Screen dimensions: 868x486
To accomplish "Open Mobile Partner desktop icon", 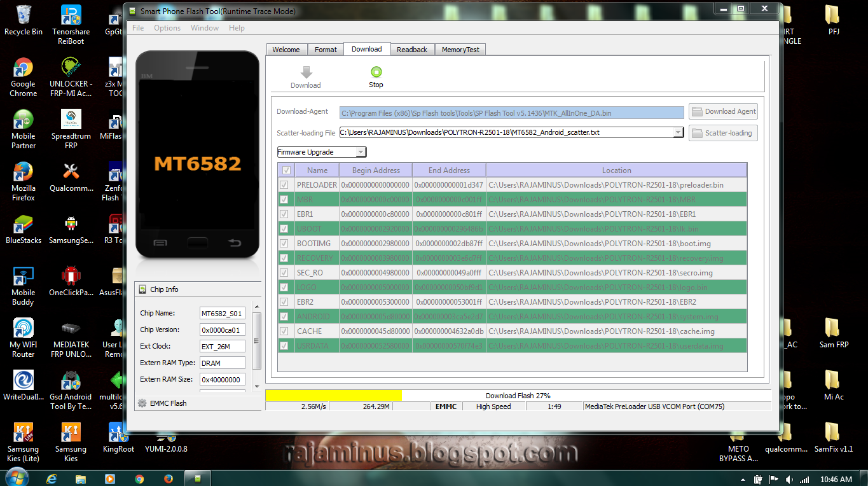I will point(24,129).
